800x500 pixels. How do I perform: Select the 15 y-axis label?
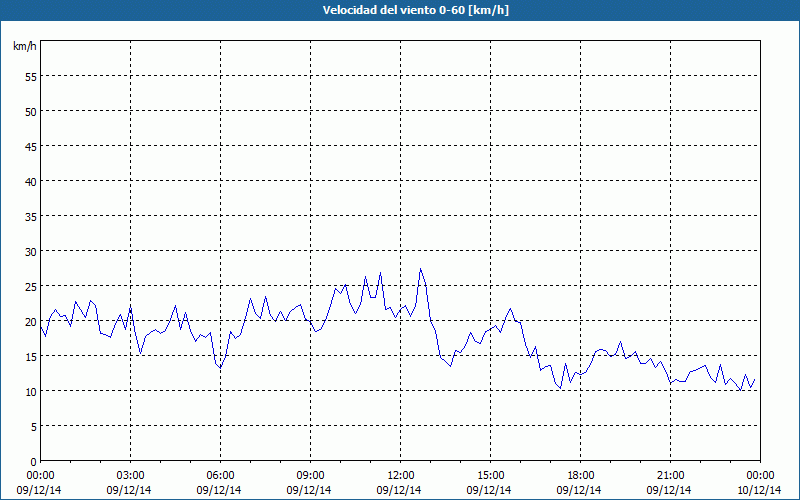pyautogui.click(x=31, y=357)
